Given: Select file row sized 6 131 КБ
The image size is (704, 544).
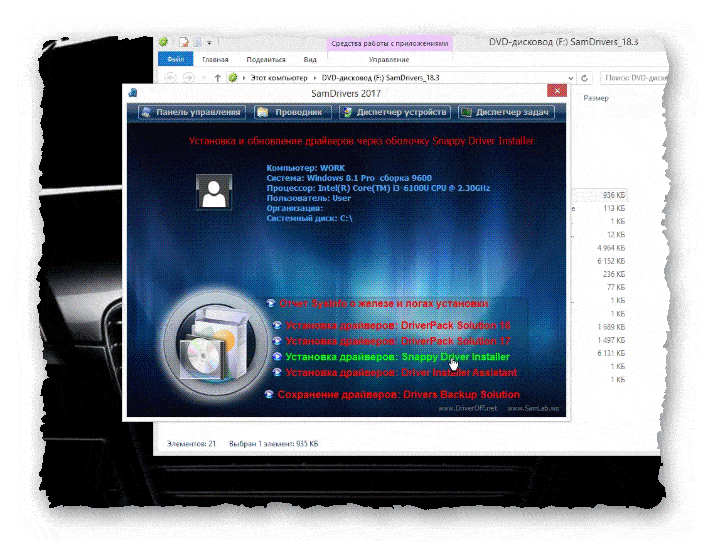Looking at the screenshot, I should click(599, 353).
